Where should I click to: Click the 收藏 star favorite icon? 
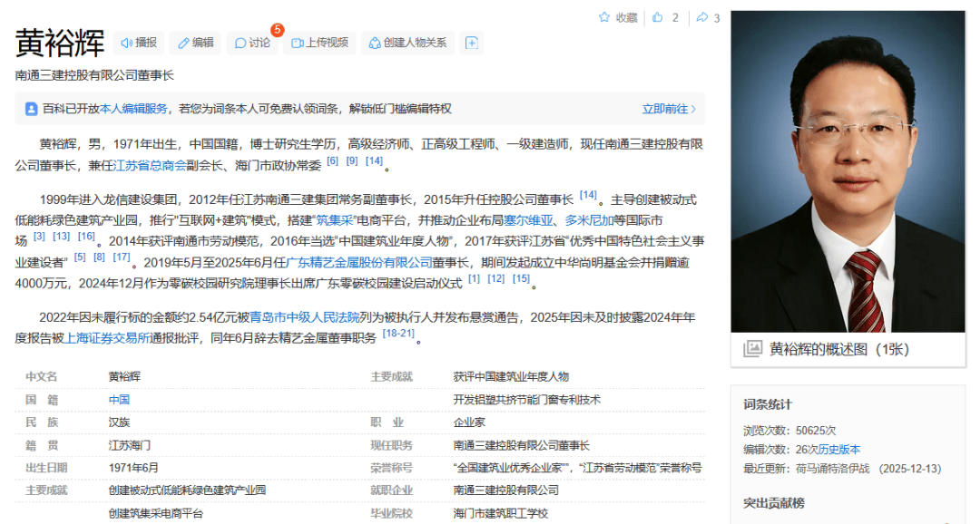tap(605, 17)
